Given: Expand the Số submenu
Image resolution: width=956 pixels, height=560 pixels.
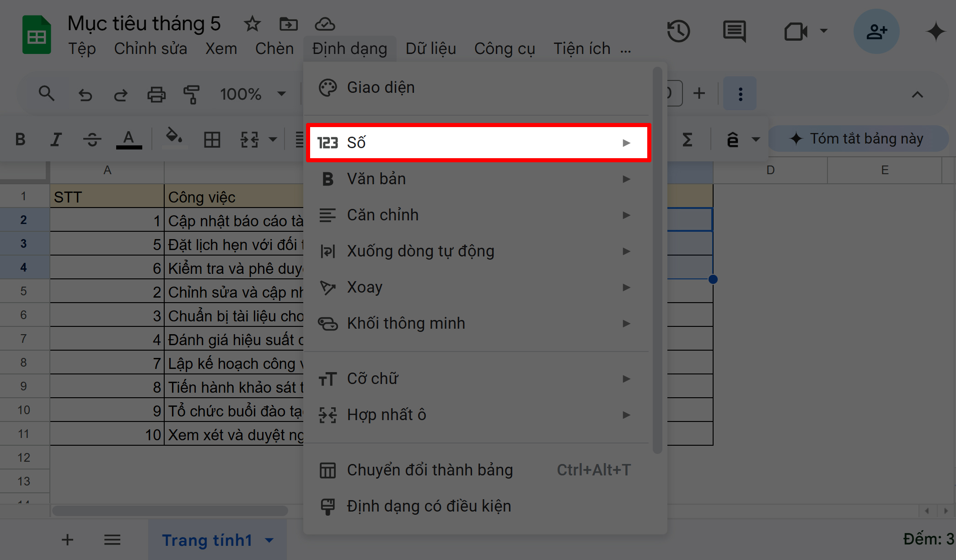Looking at the screenshot, I should coord(478,143).
